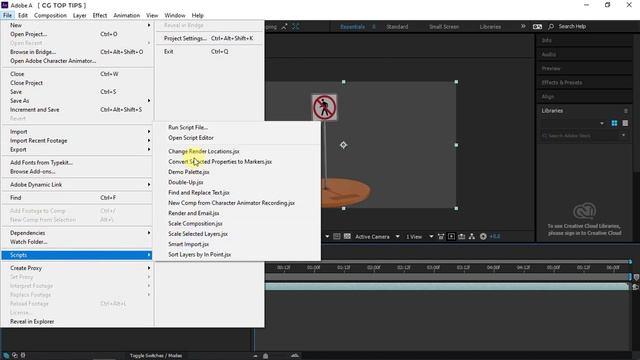Switch to Small Screen workspace
The height and width of the screenshot is (360, 640).
444,27
